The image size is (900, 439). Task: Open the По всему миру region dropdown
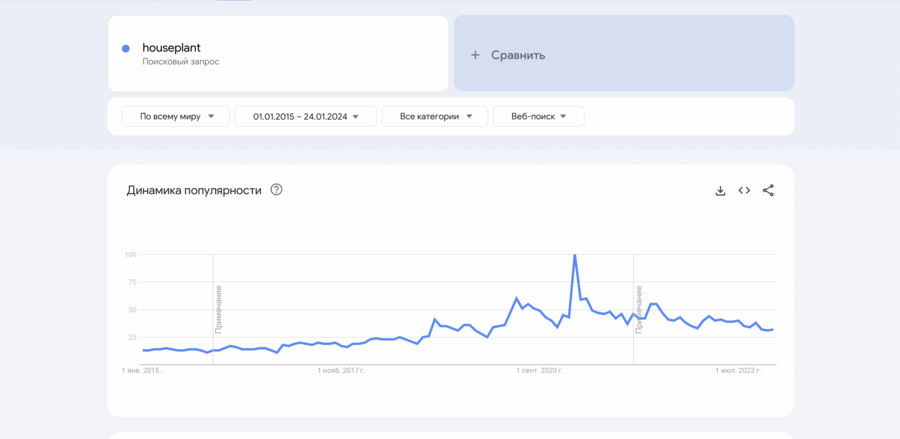(176, 116)
